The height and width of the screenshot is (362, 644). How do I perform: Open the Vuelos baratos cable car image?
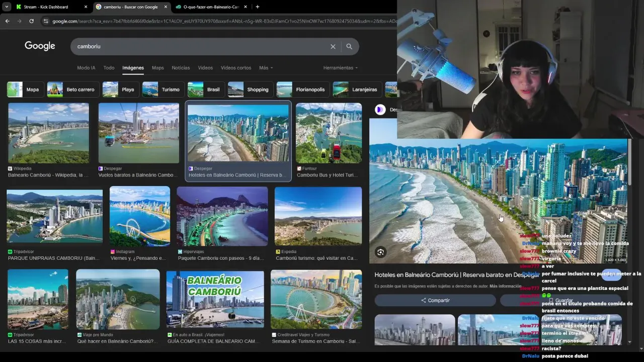pos(138,133)
